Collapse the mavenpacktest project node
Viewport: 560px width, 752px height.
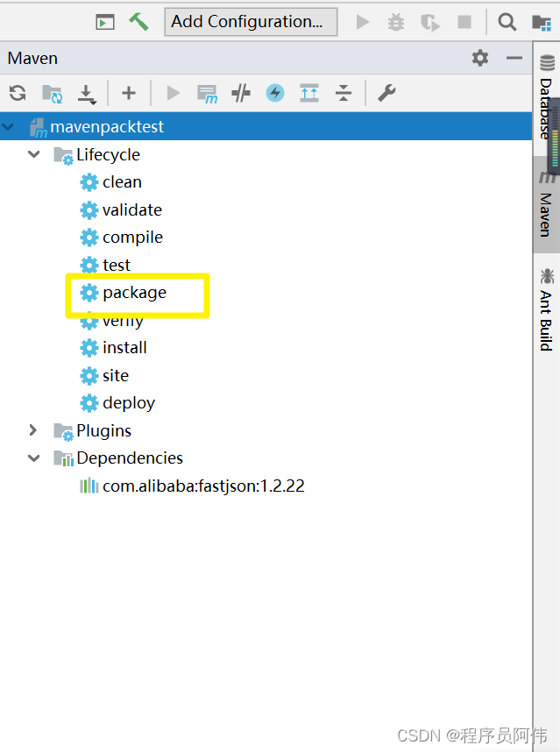8,126
